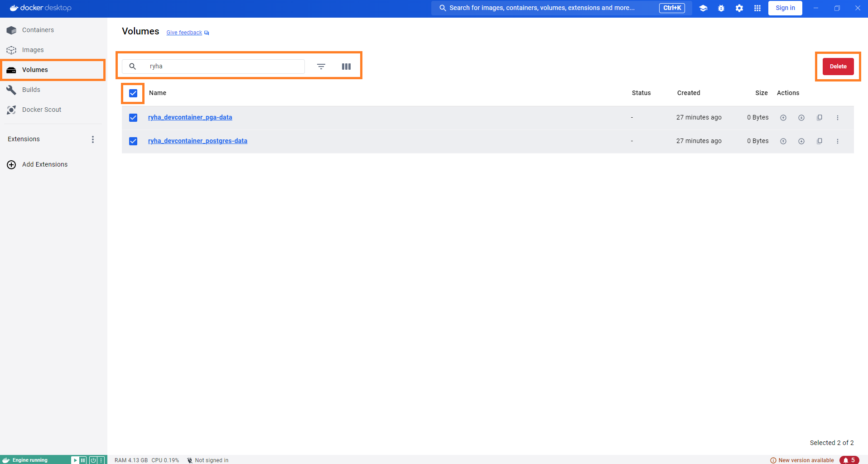The width and height of the screenshot is (868, 464).
Task: Sort by the Status column header
Action: [x=641, y=93]
